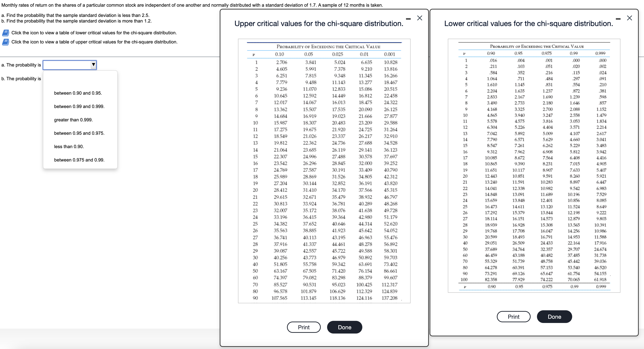
Task: Open the lower critical values table icon
Action: click(5, 33)
